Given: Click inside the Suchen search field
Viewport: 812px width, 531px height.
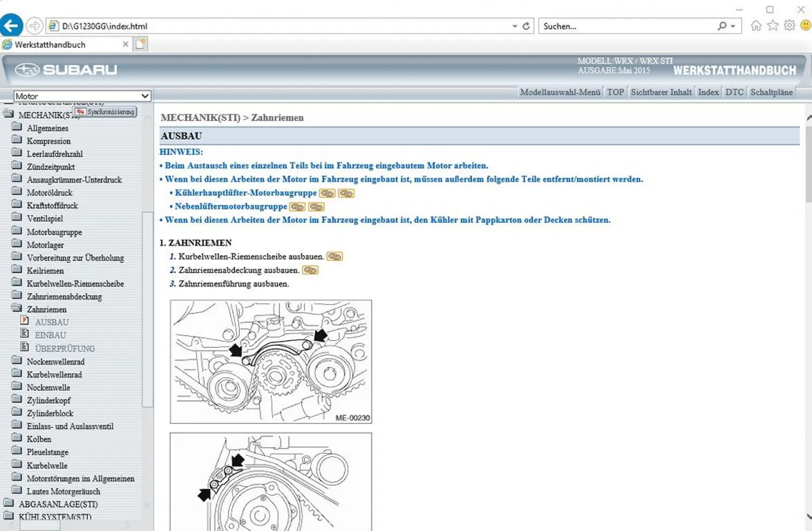Looking at the screenshot, I should click(595, 25).
